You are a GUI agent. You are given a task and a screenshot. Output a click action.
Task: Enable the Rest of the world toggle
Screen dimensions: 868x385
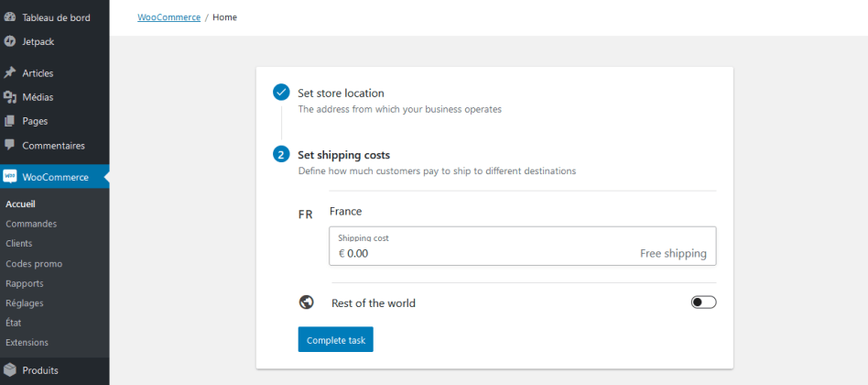tap(703, 302)
